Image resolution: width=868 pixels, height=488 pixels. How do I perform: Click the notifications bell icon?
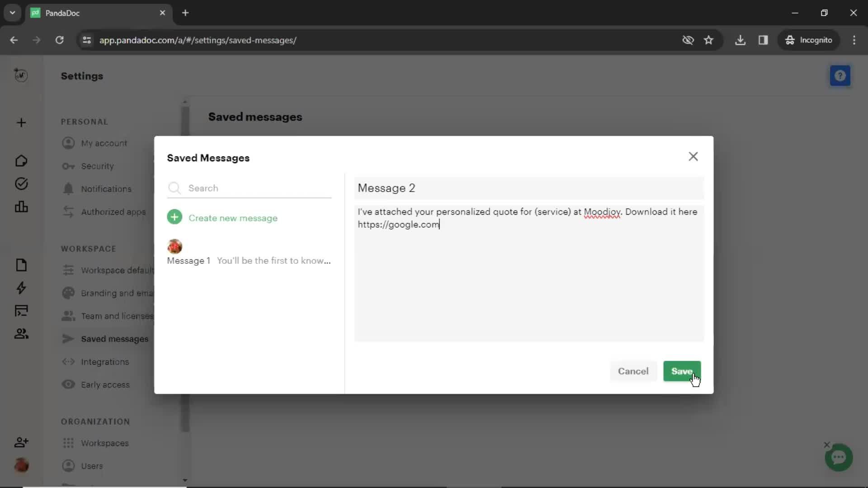[67, 189]
